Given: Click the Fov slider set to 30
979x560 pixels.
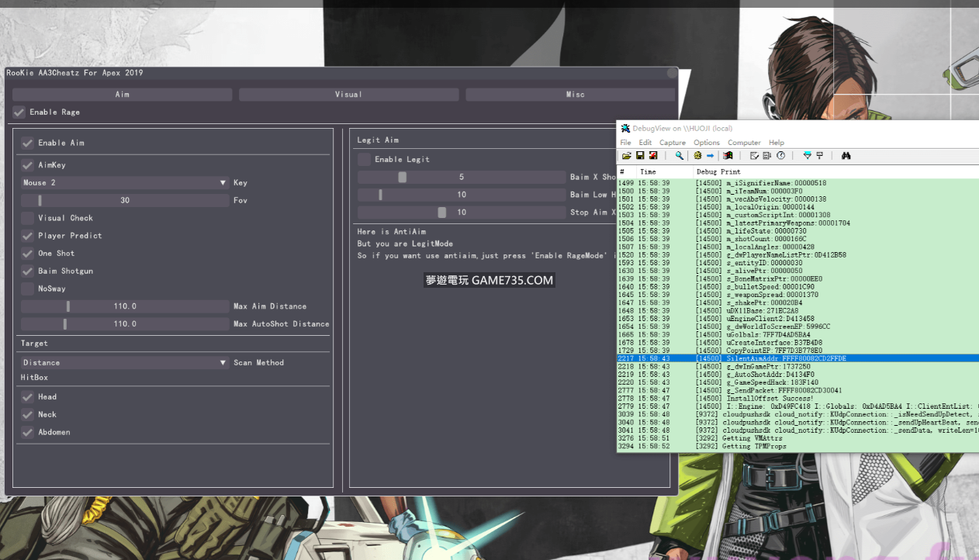Looking at the screenshot, I should point(124,200).
